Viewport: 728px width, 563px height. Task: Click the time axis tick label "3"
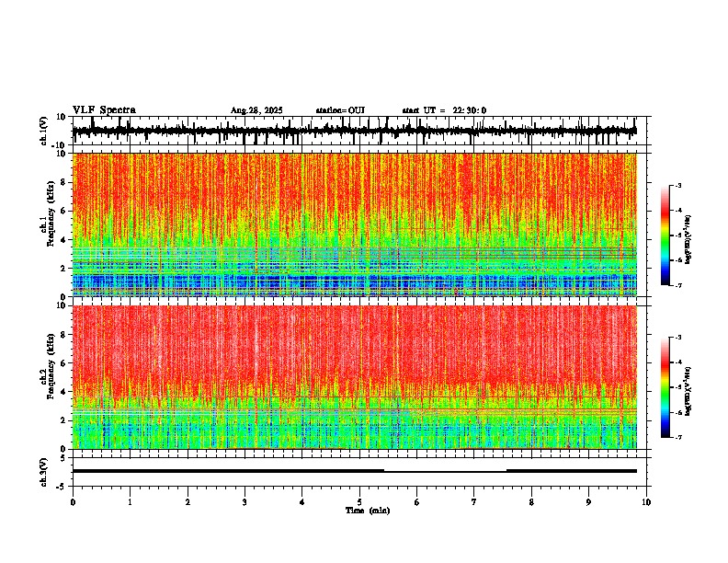(x=245, y=502)
